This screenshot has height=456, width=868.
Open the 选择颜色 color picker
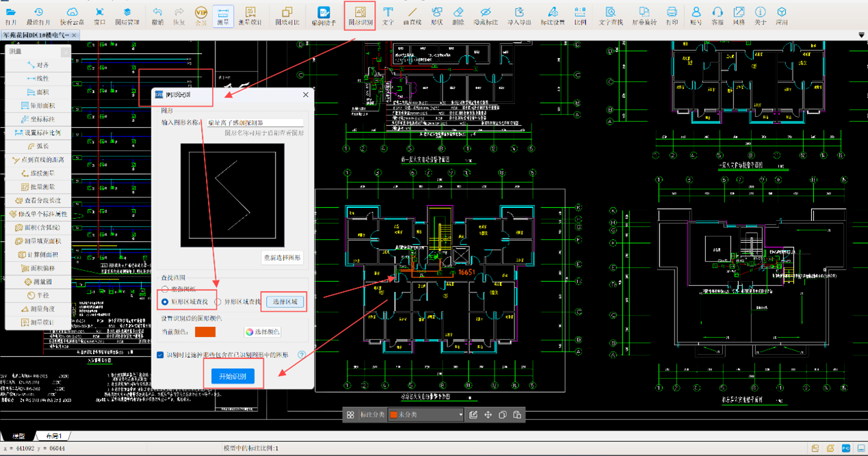click(263, 332)
